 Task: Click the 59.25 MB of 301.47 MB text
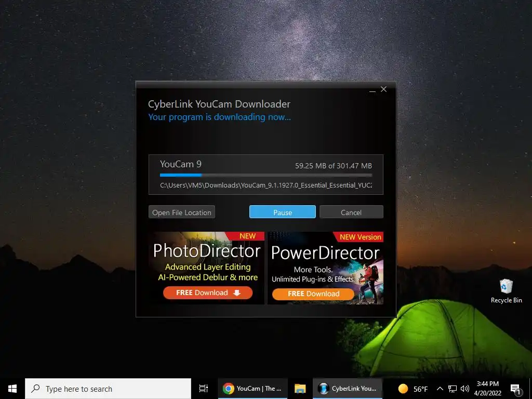[x=333, y=166]
